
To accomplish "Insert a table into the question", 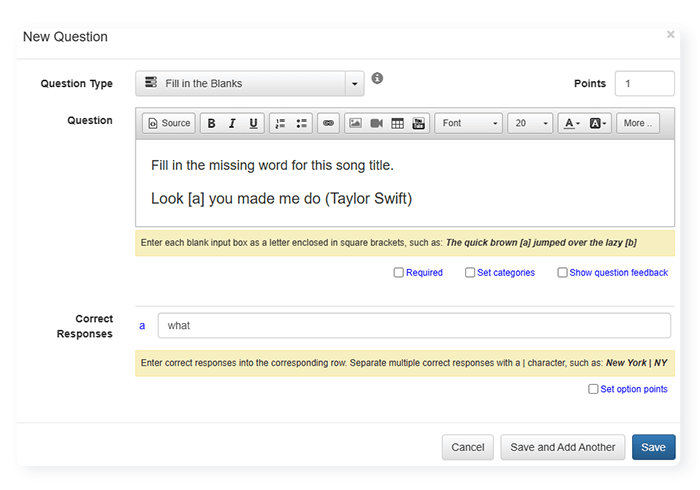I will pyautogui.click(x=397, y=123).
